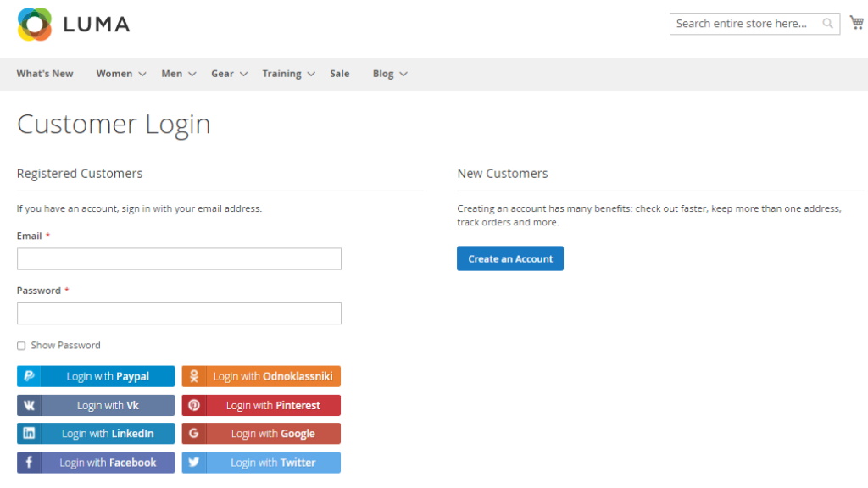Click the Pinterest logo icon
The width and height of the screenshot is (868, 488).
194,405
